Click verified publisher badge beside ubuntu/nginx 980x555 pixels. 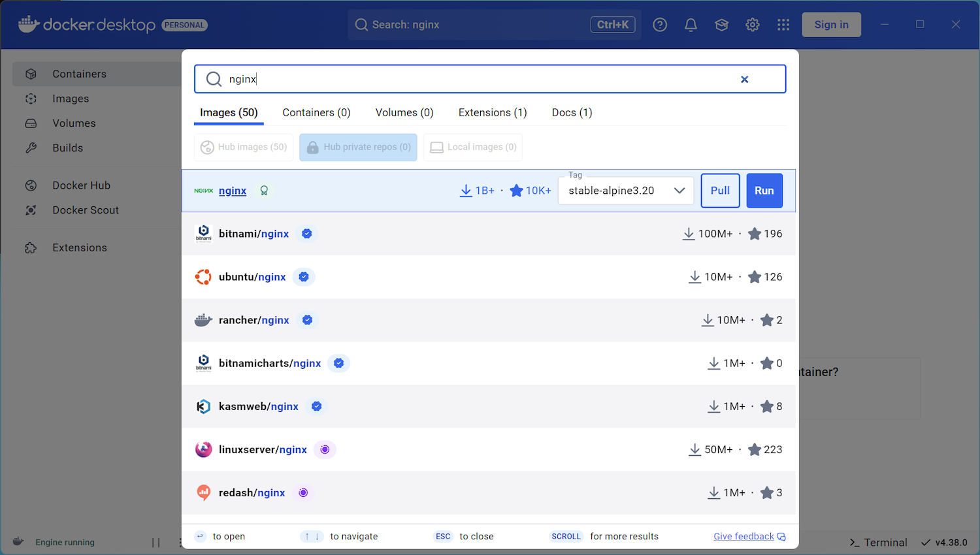(304, 277)
